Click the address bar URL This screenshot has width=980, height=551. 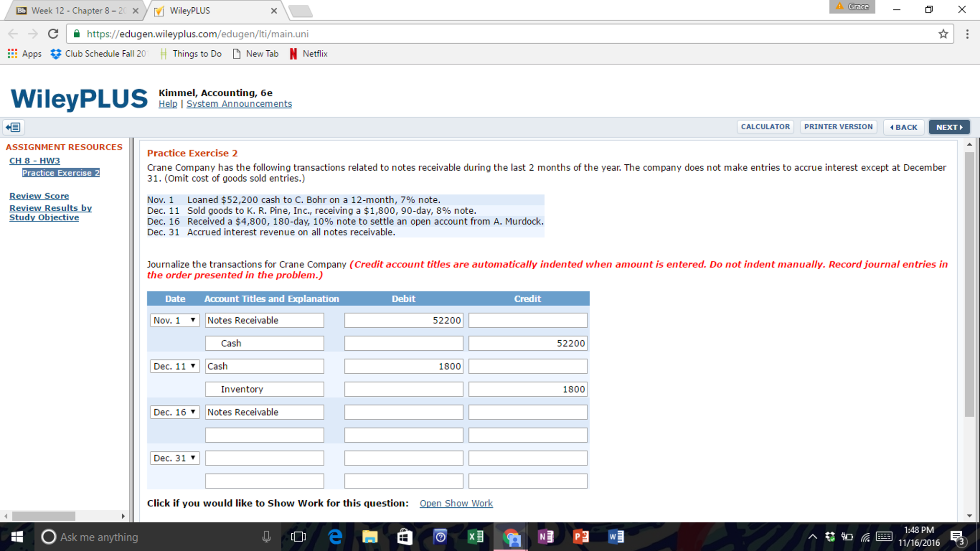coord(198,34)
